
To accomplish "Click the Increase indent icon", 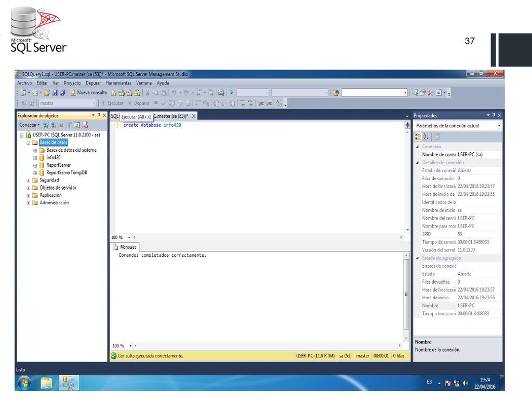I will point(269,103).
